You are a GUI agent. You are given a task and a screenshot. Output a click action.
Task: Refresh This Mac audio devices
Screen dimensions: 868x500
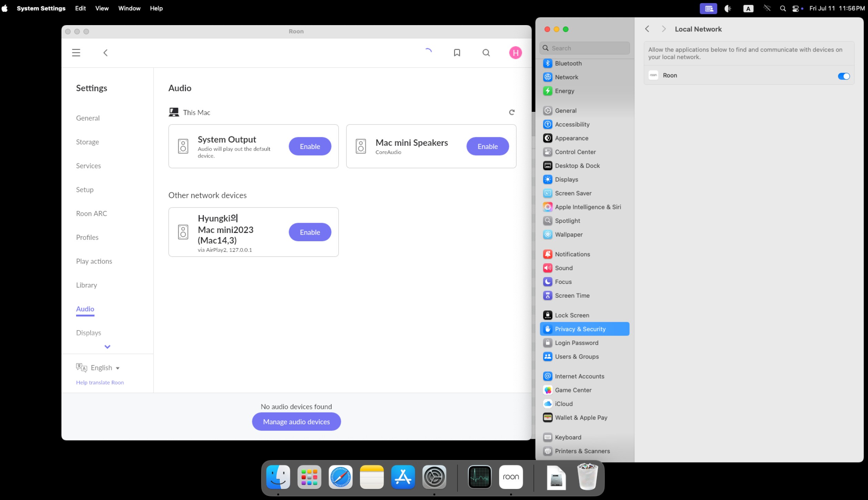click(511, 112)
